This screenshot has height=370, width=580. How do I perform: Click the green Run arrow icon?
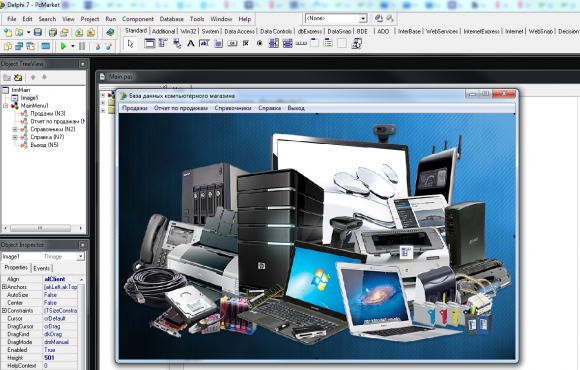(x=63, y=46)
